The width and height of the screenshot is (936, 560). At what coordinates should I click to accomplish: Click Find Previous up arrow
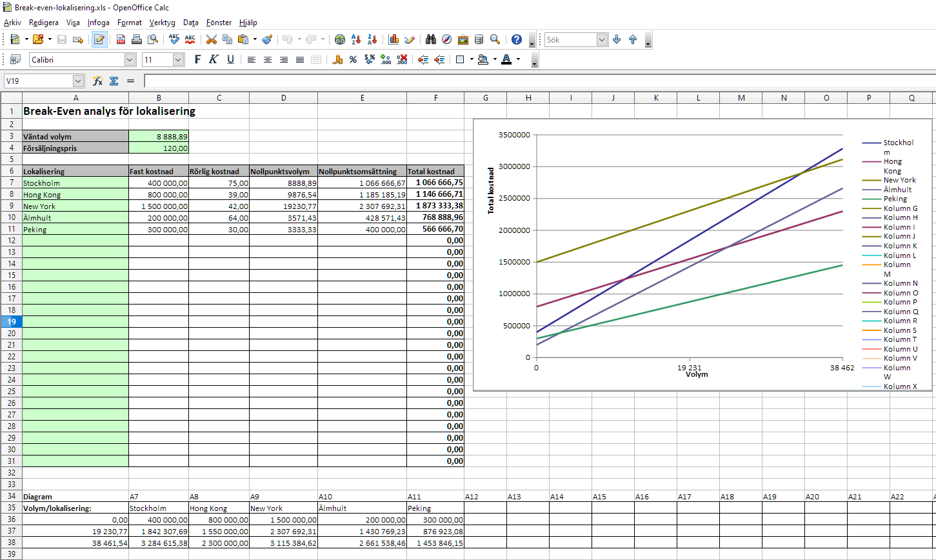(x=633, y=39)
